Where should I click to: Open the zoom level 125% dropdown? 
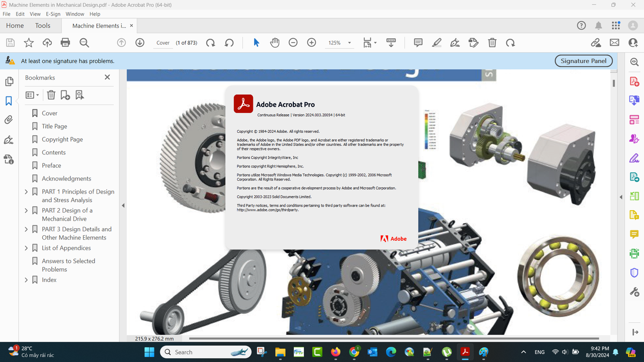coord(340,43)
